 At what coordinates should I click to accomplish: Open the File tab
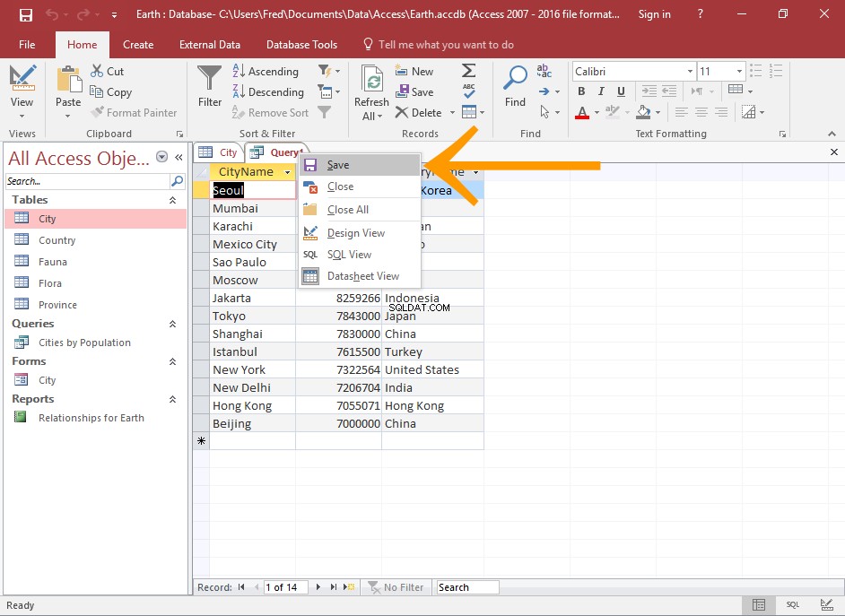coord(27,45)
